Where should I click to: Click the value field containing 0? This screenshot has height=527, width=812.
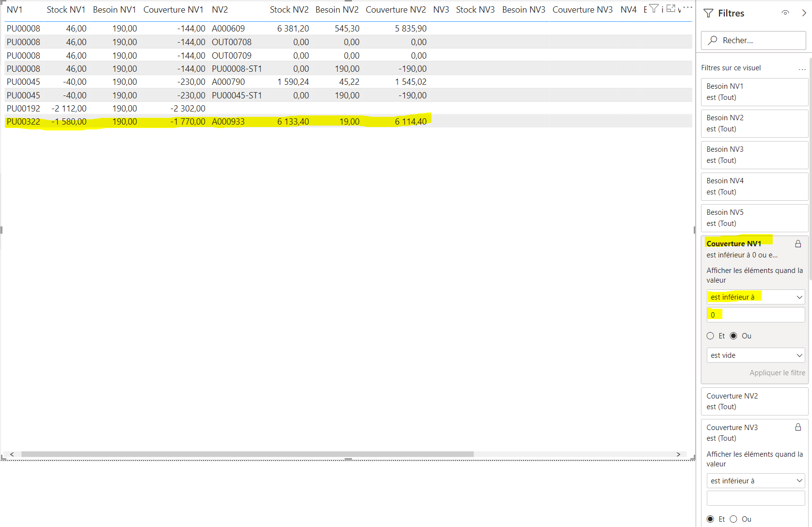click(756, 315)
